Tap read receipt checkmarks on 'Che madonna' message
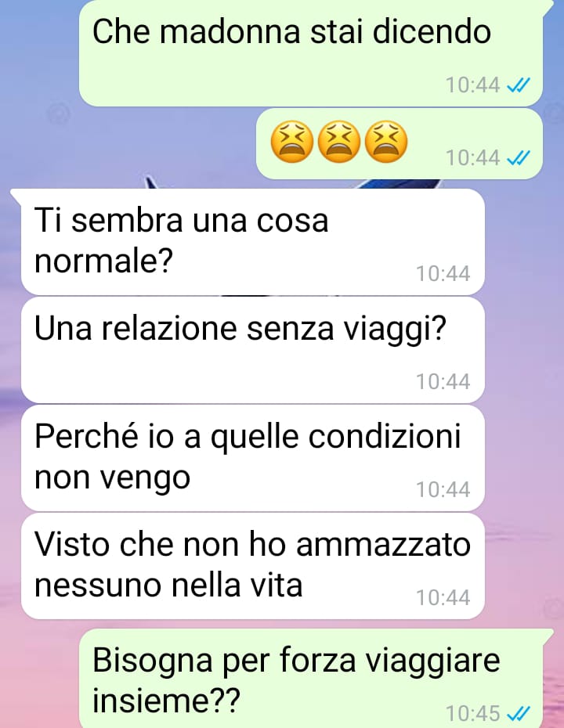Screen dimensions: 564x728 518,85
